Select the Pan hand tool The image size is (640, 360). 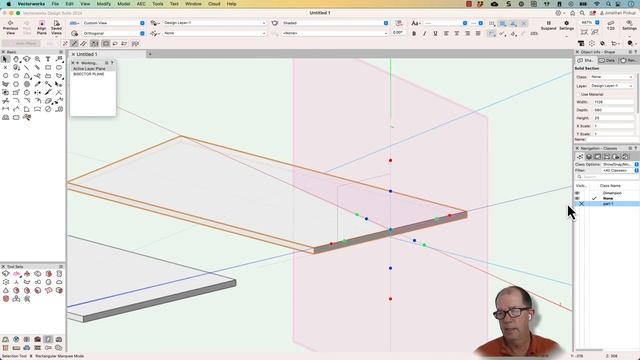pyautogui.click(x=16, y=59)
